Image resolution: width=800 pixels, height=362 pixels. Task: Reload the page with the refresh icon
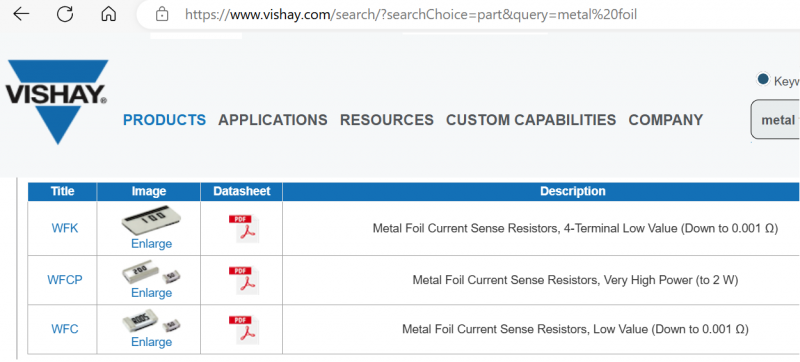point(65,14)
